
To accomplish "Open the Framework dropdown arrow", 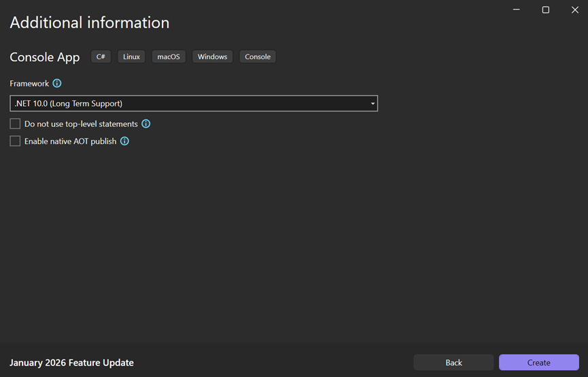I will point(373,103).
